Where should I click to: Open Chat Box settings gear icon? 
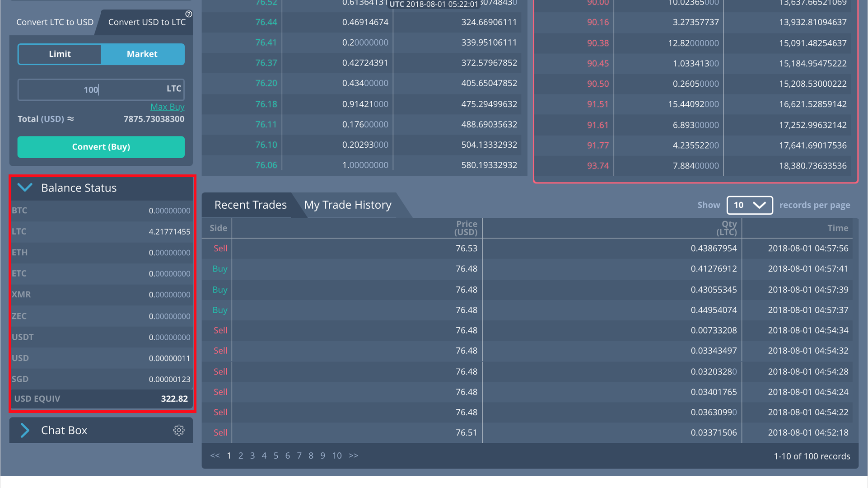(179, 430)
